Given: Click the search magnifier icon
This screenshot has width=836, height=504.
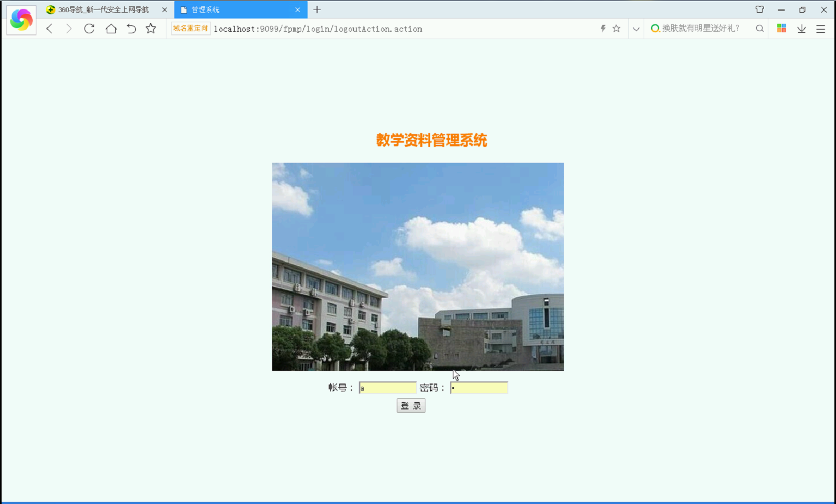Looking at the screenshot, I should tap(759, 29).
